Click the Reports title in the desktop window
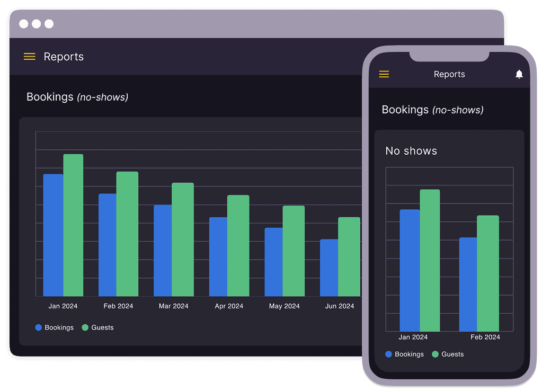 (x=64, y=57)
